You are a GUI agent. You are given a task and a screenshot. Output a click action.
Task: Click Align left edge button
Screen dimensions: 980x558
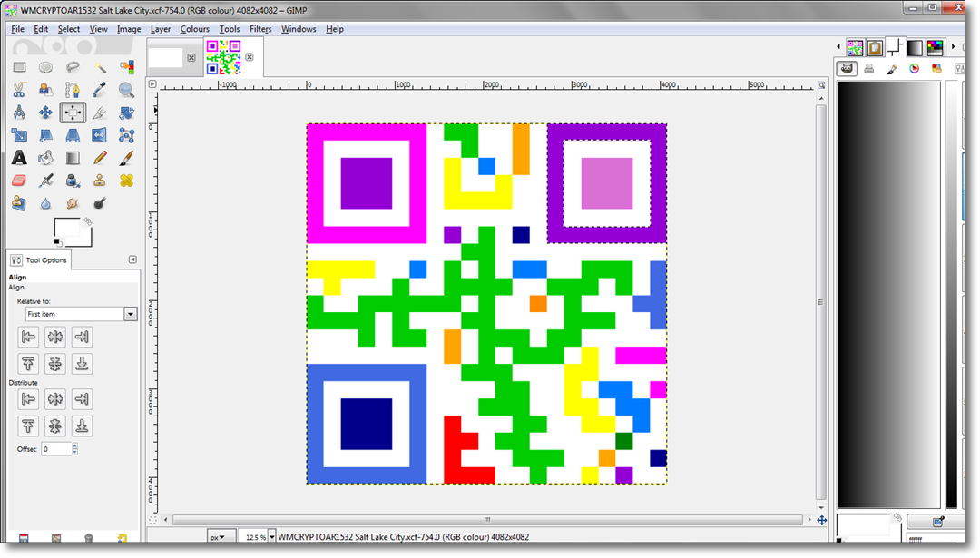28,337
